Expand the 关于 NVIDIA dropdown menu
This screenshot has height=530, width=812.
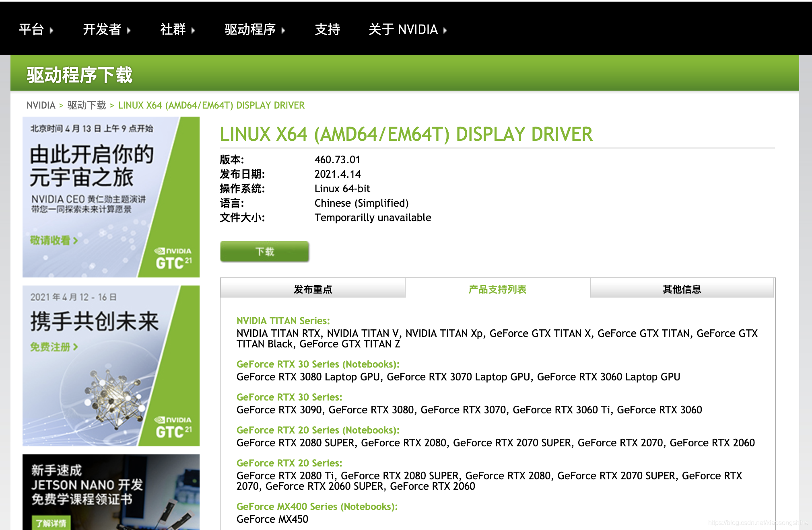(402, 29)
